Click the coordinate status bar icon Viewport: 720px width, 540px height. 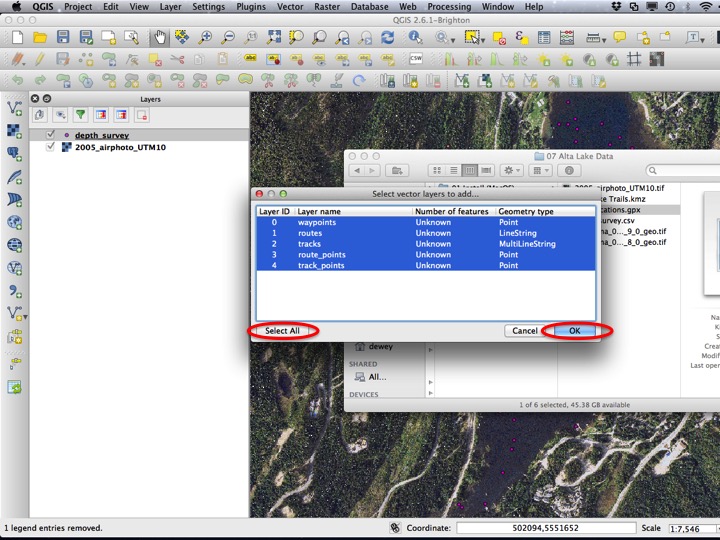(x=395, y=528)
